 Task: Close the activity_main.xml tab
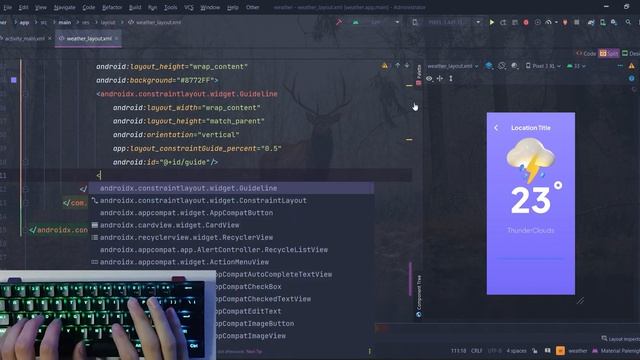50,38
